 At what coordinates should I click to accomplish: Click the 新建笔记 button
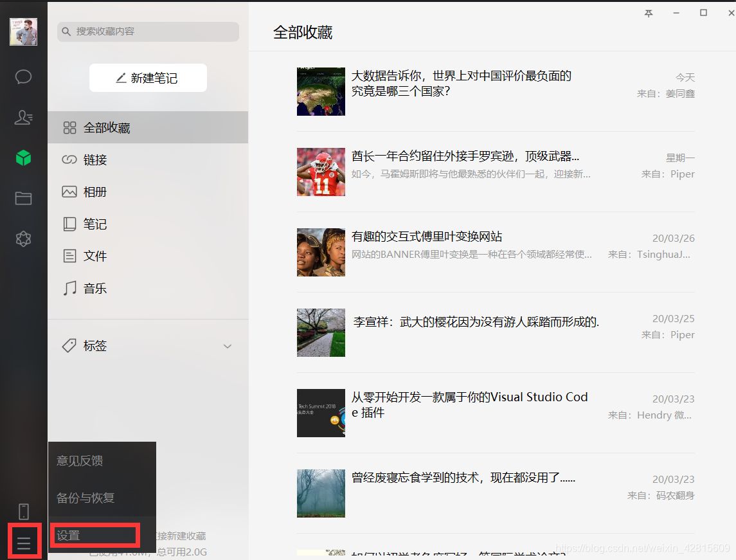(148, 78)
